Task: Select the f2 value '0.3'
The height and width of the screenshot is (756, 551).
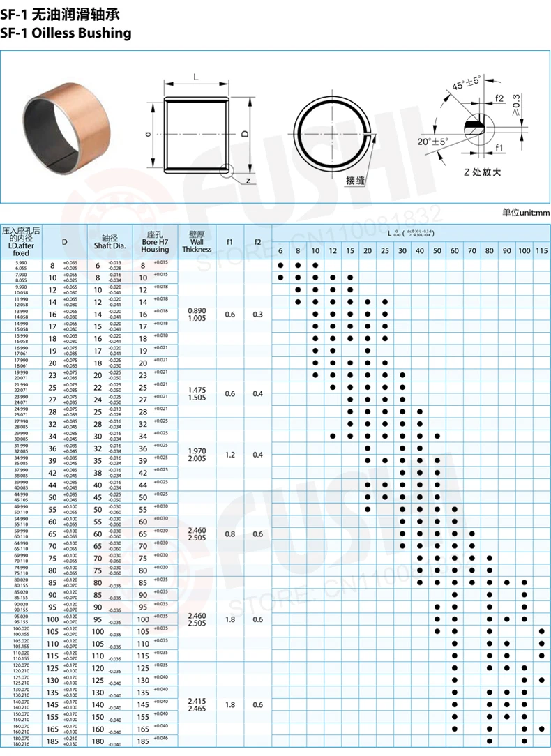Action: [x=258, y=315]
